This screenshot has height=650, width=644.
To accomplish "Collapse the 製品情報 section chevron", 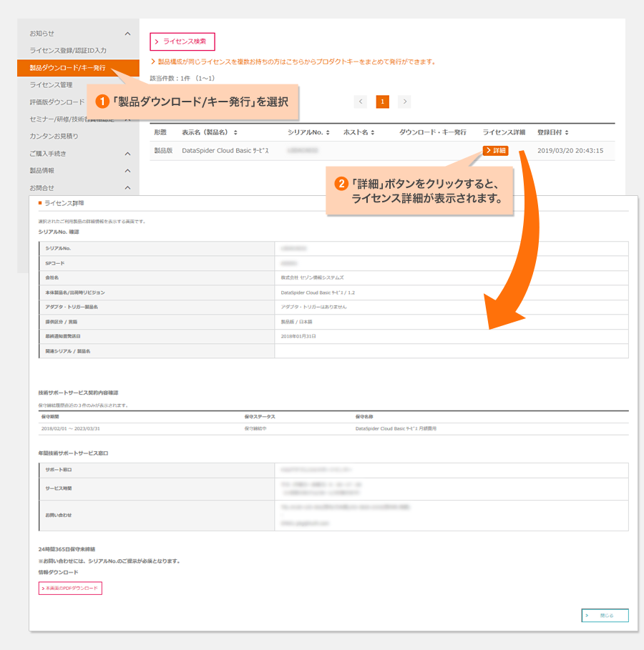I will point(127,171).
